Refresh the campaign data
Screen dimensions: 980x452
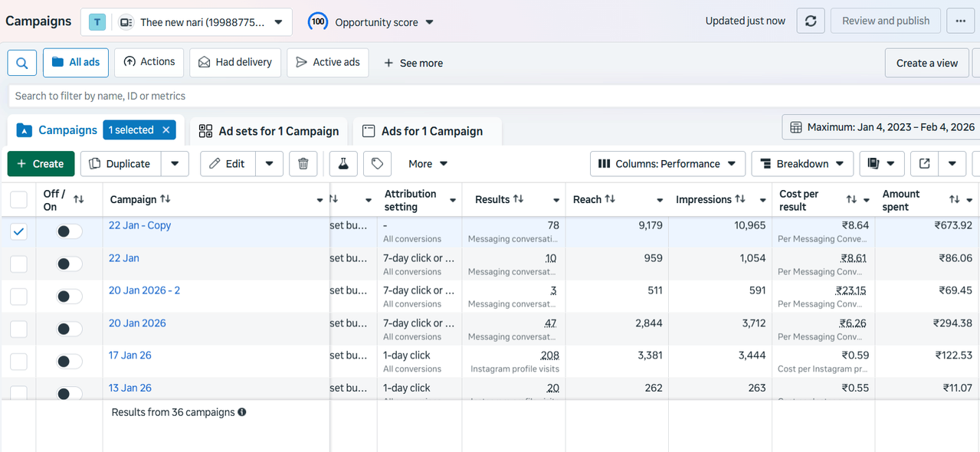coord(811,21)
